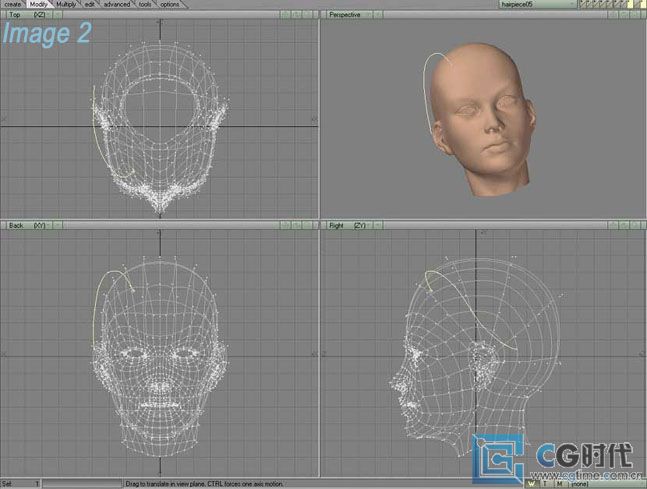Click the zoom icon of the Top viewport
The image size is (647, 489).
pyautogui.click(x=308, y=14)
